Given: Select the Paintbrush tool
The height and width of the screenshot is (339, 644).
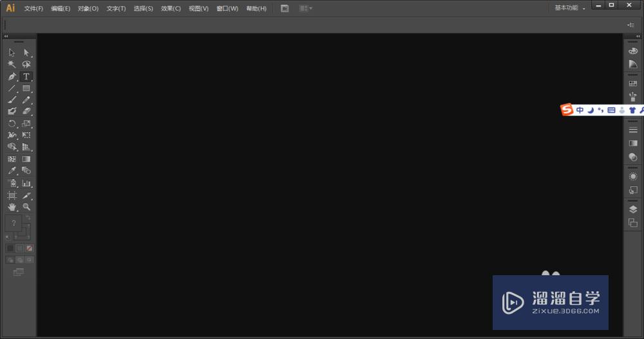Looking at the screenshot, I should [x=12, y=100].
